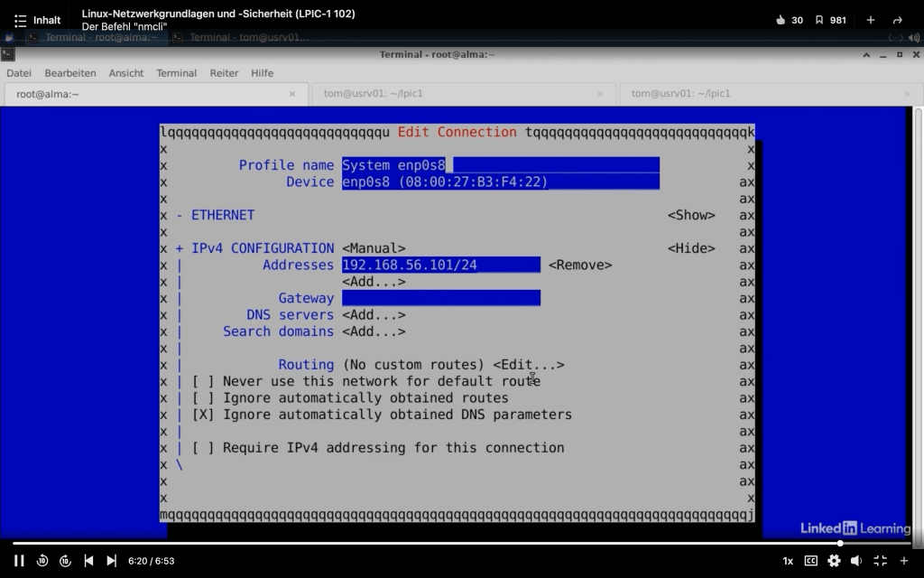This screenshot has width=924, height=578.
Task: Expand the ETHERNET section with <Show>
Action: [x=691, y=215]
